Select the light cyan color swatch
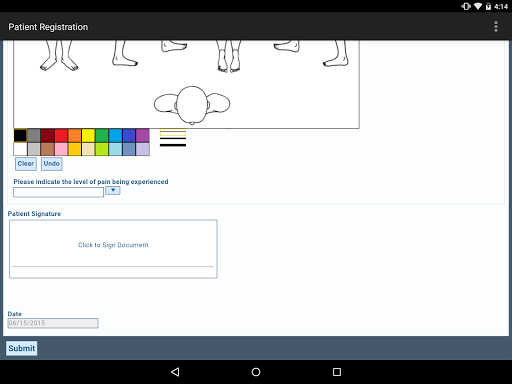This screenshot has height=384, width=512. 115,149
